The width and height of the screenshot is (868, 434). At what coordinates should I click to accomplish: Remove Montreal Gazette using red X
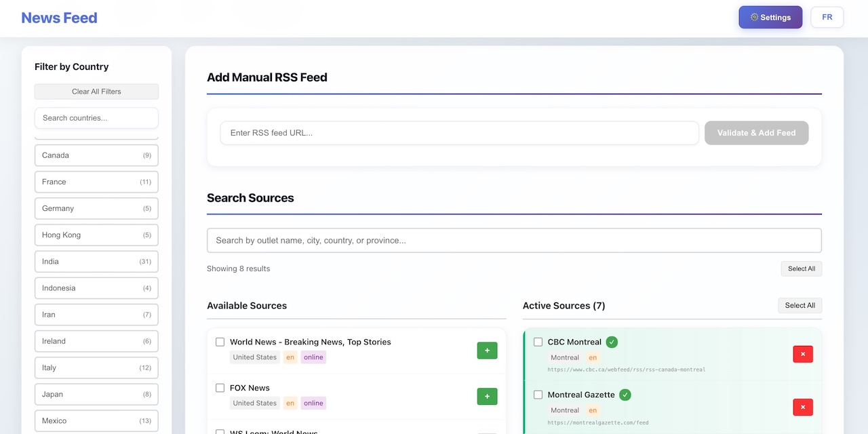803,407
